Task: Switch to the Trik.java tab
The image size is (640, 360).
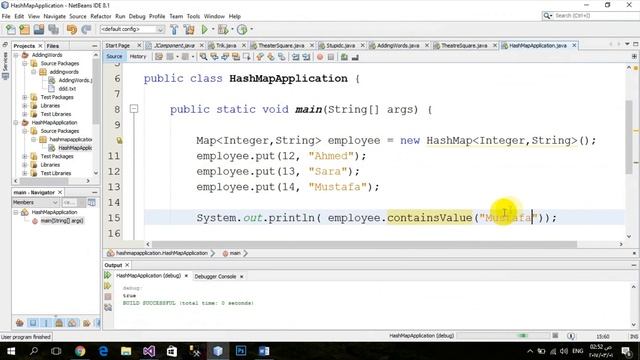Action: point(226,45)
